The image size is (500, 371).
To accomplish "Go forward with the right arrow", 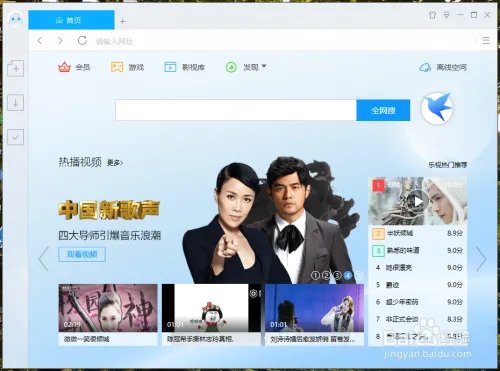I will point(60,41).
